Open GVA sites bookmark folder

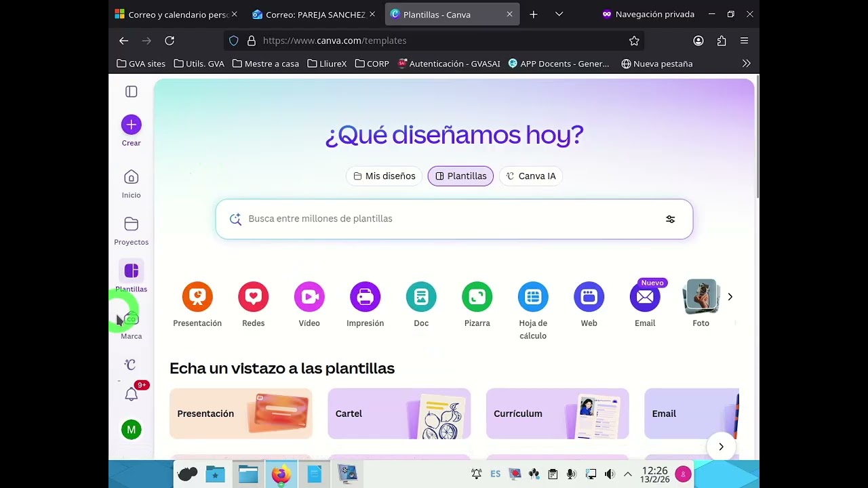point(141,64)
